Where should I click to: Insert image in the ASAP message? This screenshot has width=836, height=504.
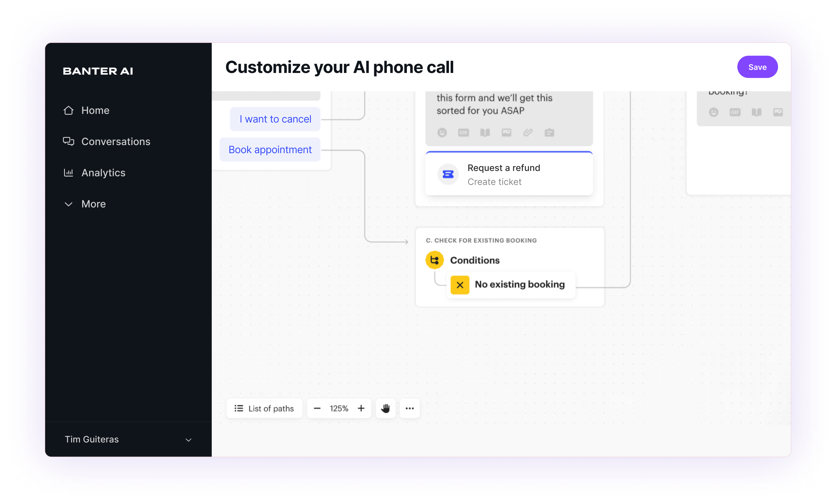click(x=507, y=133)
